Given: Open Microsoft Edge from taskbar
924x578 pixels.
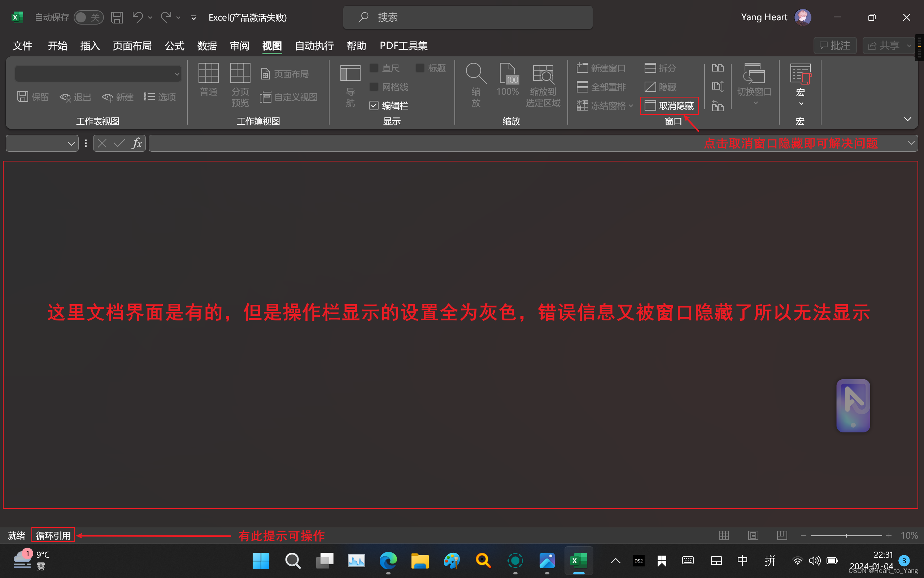Looking at the screenshot, I should 388,561.
